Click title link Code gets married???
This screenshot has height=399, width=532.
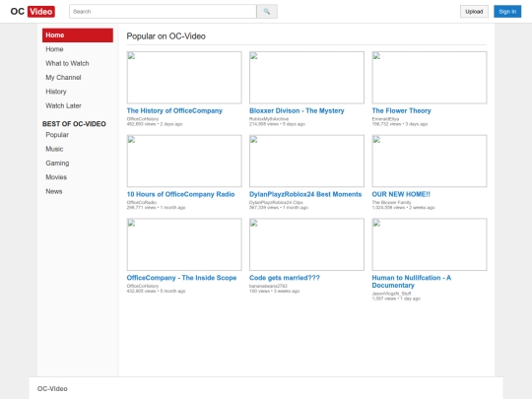point(285,278)
